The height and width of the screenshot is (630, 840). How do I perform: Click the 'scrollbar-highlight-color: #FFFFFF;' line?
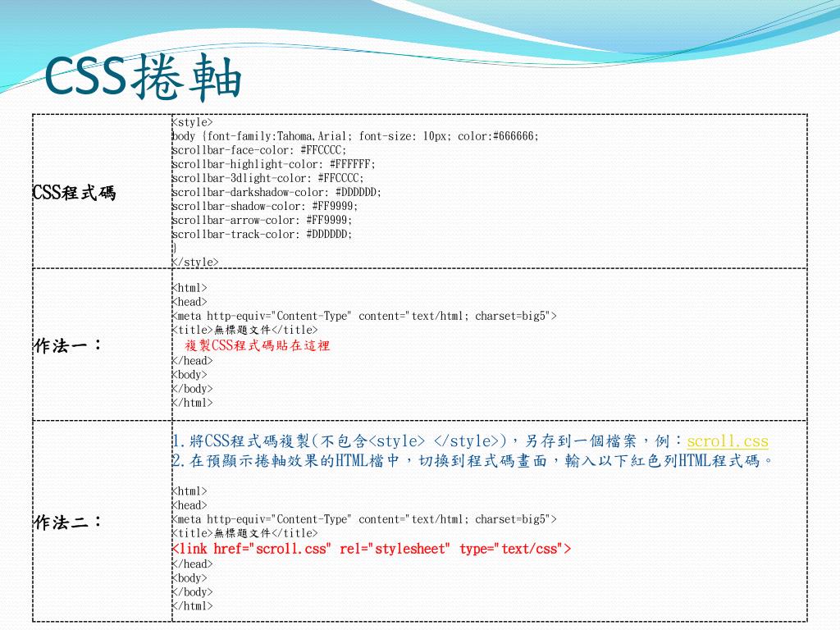pos(274,164)
